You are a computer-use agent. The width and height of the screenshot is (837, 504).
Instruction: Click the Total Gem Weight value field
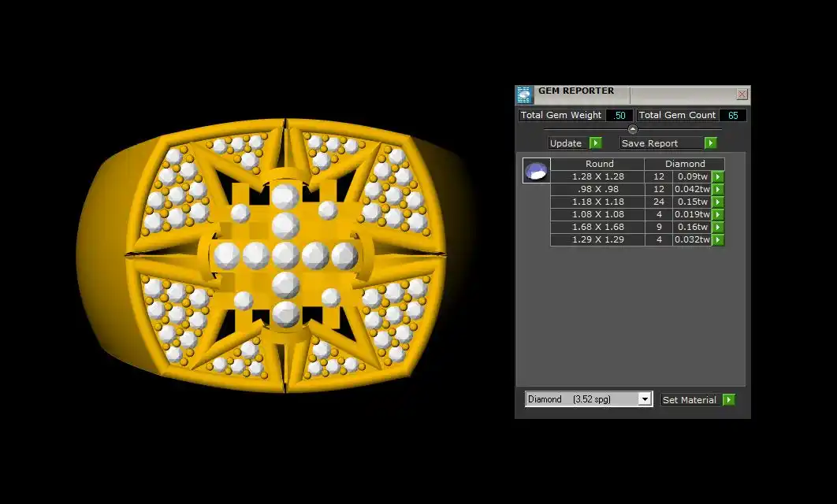pyautogui.click(x=619, y=116)
